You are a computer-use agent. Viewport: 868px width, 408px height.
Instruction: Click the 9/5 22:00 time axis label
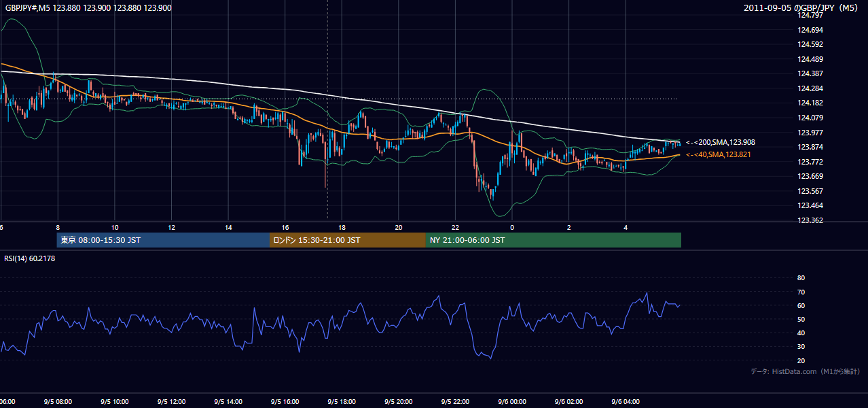coord(455,402)
